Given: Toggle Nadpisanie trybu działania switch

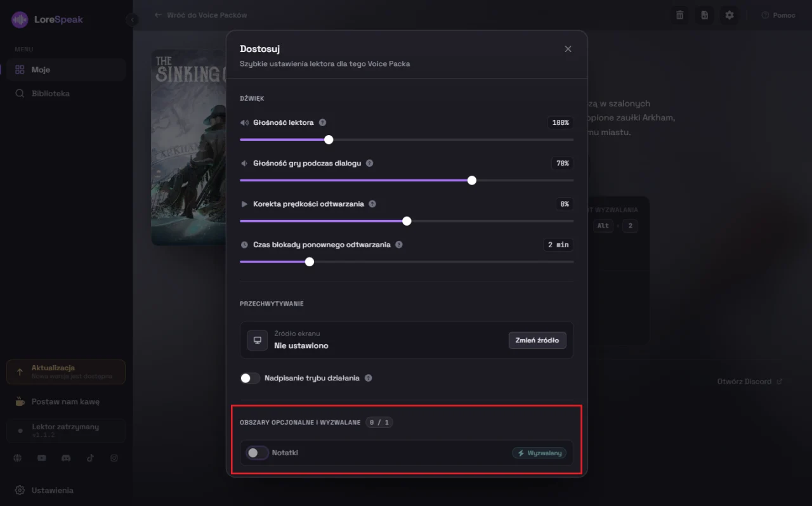Looking at the screenshot, I should coord(250,378).
